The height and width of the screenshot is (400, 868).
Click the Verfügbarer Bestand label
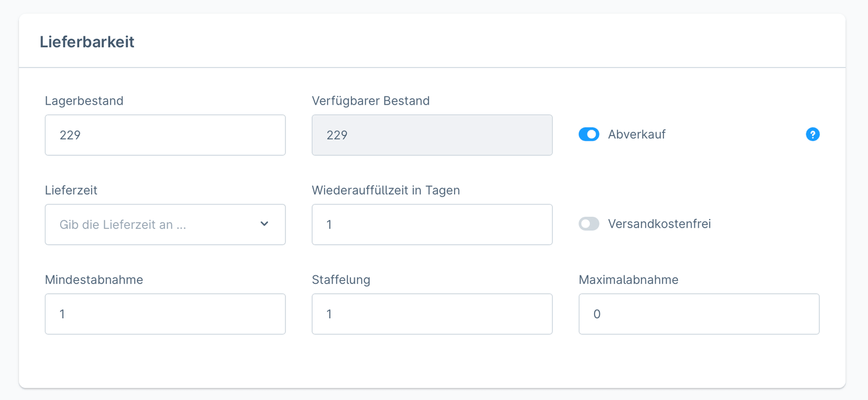(x=371, y=101)
